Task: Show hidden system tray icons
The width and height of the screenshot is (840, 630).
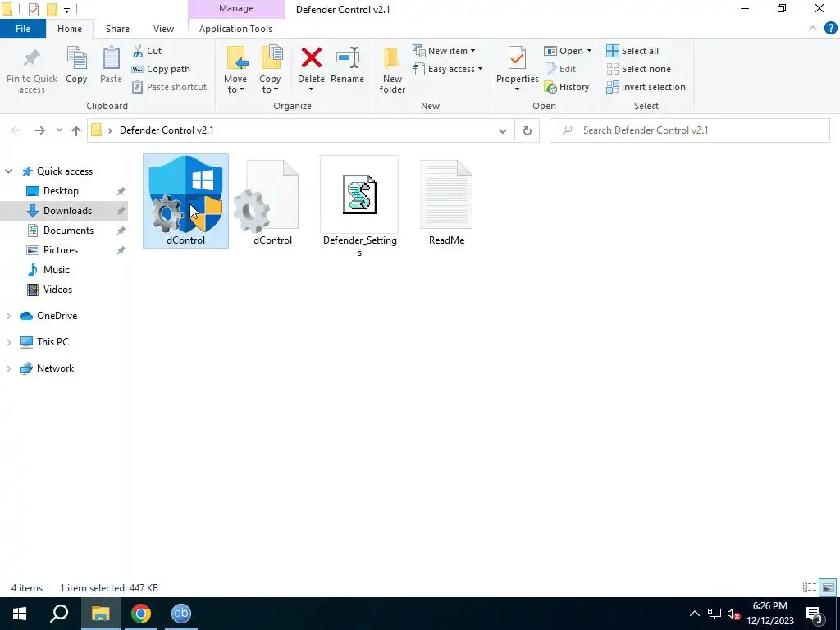Action: (x=694, y=614)
